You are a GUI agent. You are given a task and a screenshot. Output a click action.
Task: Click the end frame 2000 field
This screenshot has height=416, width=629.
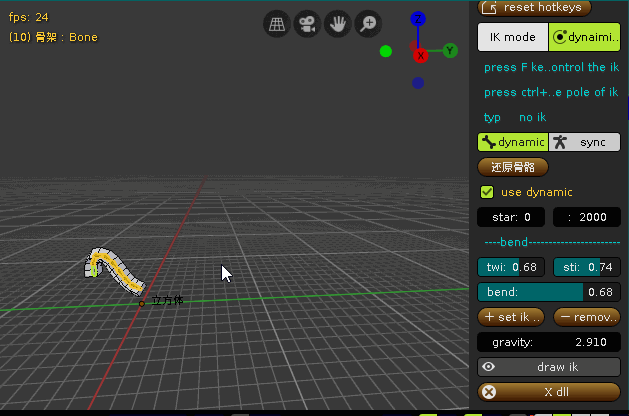[587, 217]
